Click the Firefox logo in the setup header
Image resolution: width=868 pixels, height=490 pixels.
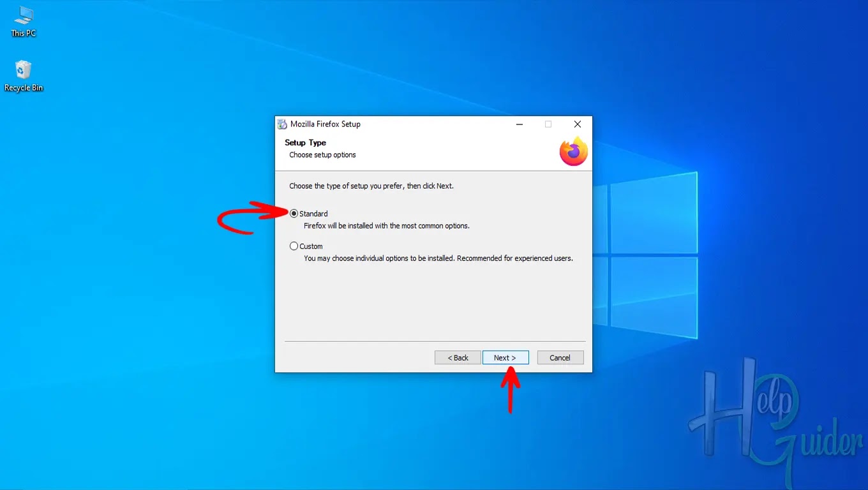tap(573, 151)
